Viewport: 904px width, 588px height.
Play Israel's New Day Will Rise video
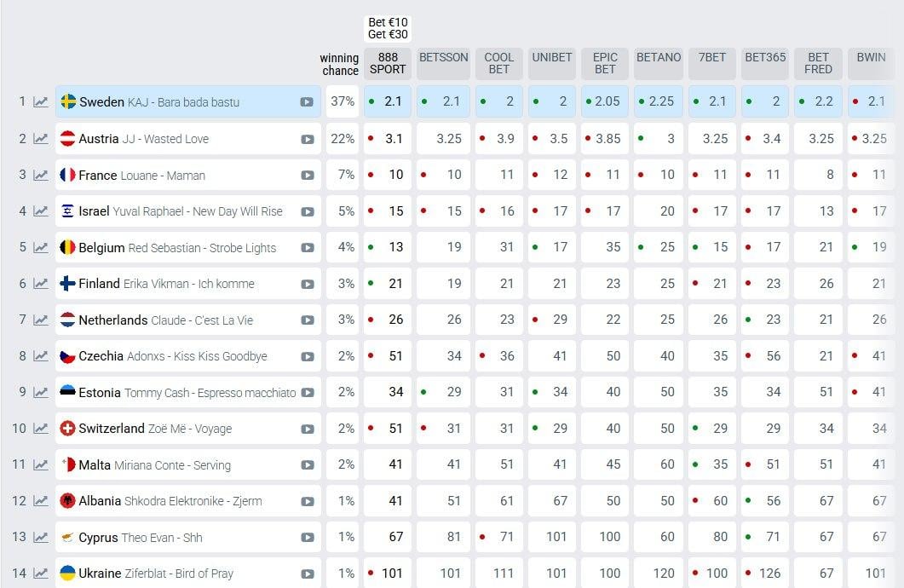[x=308, y=211]
